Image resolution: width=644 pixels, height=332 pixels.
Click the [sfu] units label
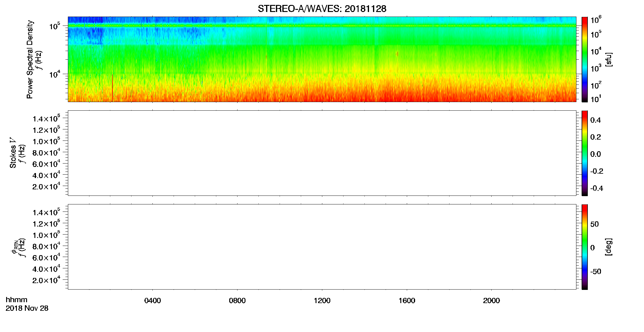click(609, 59)
